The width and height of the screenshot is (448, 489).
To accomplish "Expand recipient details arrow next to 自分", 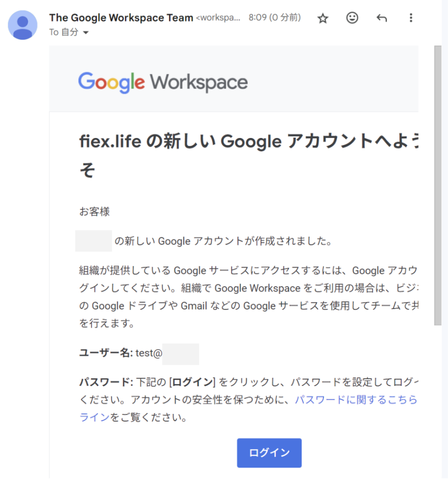I will 86,33.
